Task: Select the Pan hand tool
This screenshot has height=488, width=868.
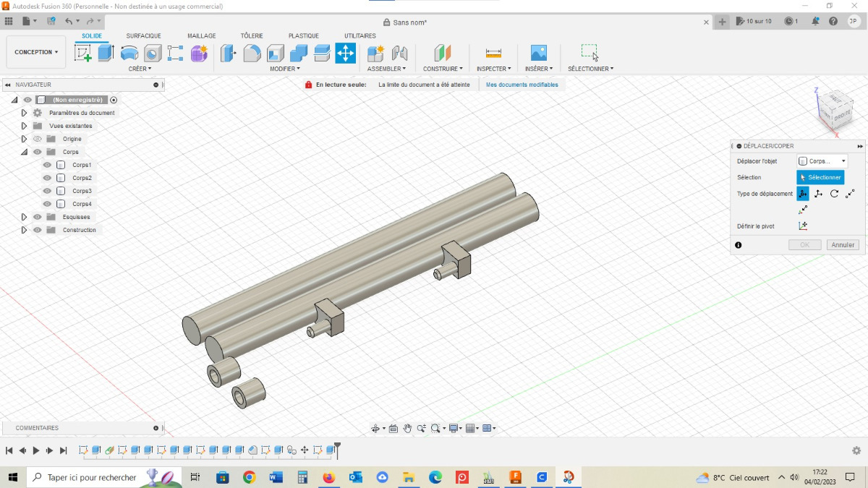Action: point(407,429)
